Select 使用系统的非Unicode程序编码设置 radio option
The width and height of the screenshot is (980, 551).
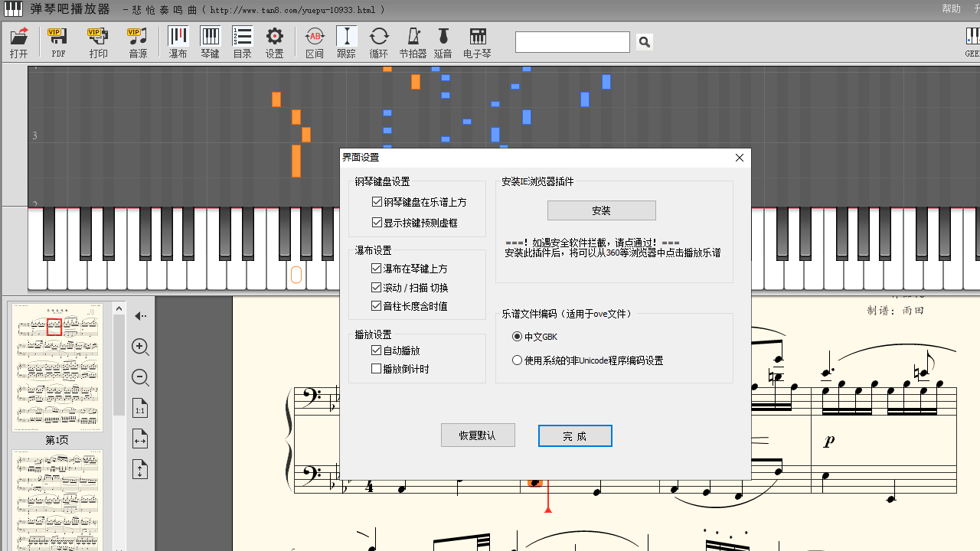pos(518,360)
